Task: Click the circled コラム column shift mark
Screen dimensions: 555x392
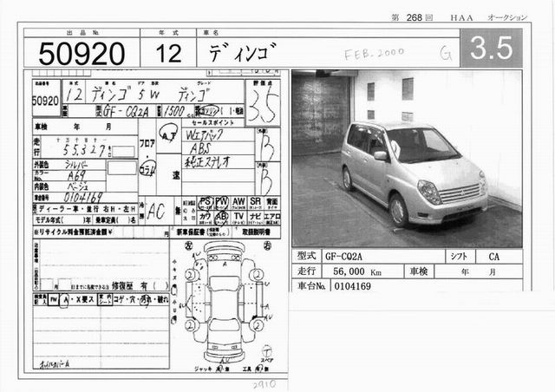Action: click(x=147, y=167)
